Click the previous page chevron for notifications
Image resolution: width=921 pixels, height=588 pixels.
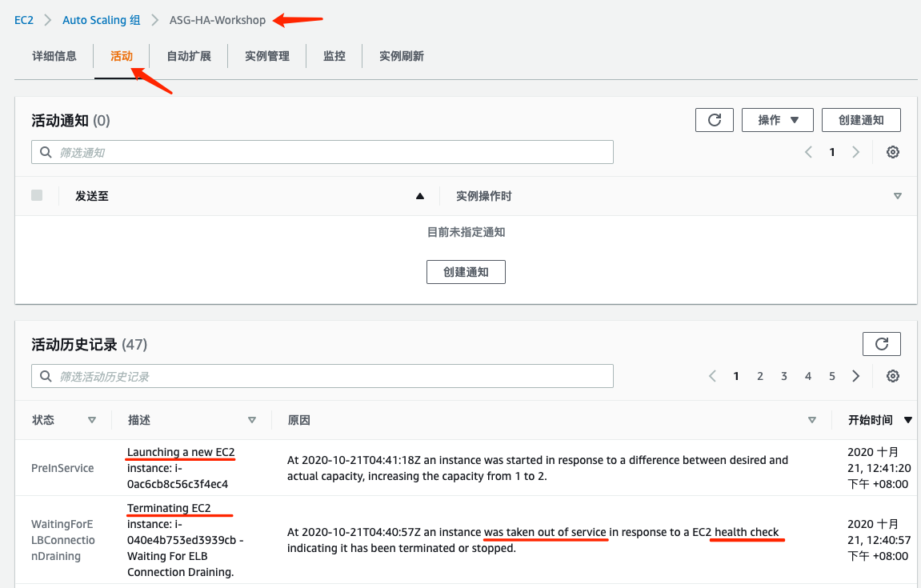click(x=807, y=151)
